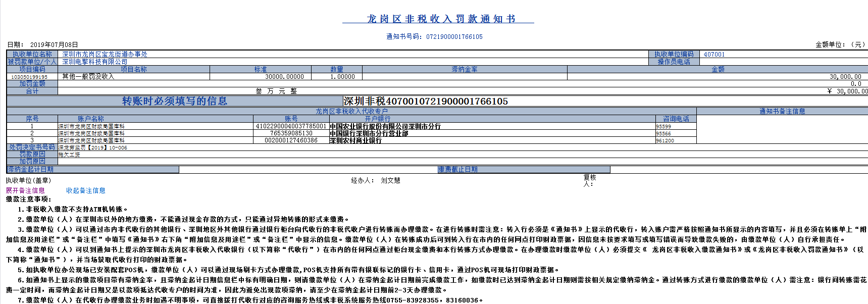This screenshot has height=304, width=868.
Task: Click the penalty reason 拖欠工资
Action: 69,155
